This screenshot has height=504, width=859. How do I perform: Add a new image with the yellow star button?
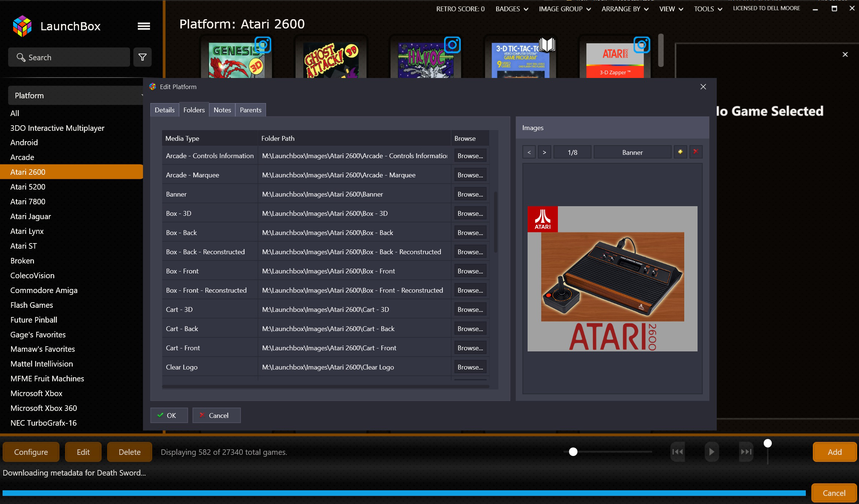(x=680, y=152)
